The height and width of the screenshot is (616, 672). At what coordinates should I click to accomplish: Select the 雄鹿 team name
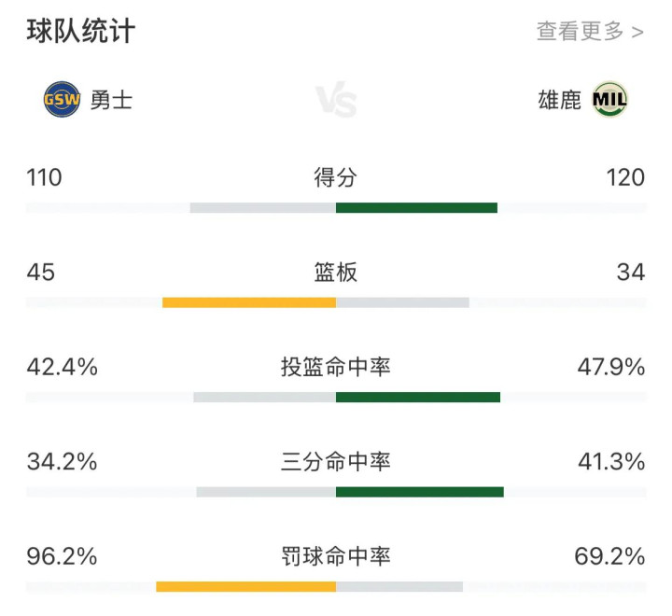pyautogui.click(x=560, y=100)
